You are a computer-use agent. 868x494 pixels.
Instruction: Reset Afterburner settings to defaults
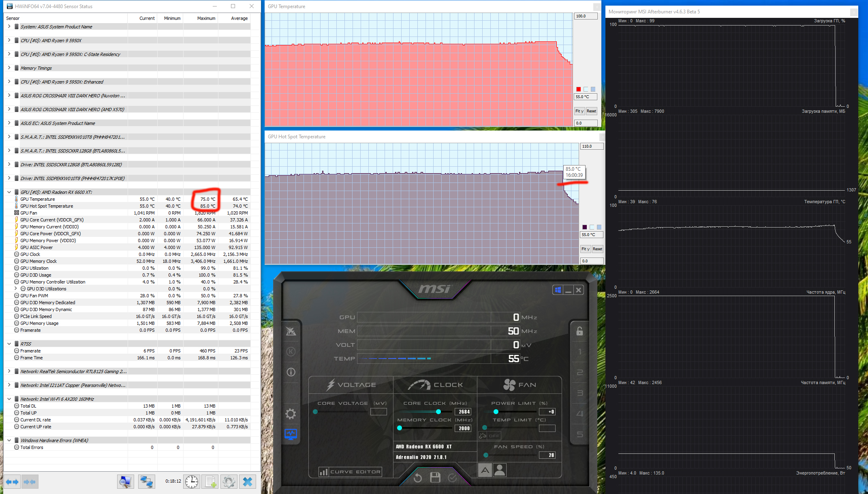click(418, 478)
